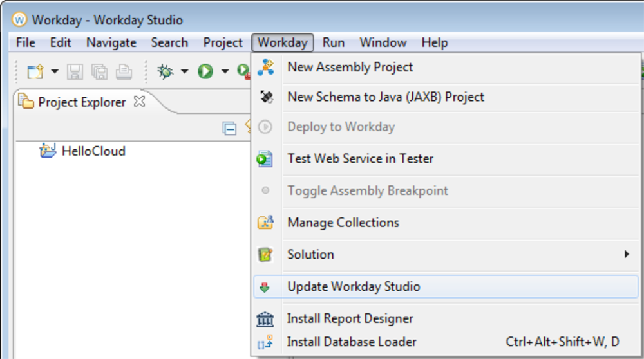This screenshot has width=644, height=359.
Task: Click the Deploy to Workday entry
Action: 446,127
